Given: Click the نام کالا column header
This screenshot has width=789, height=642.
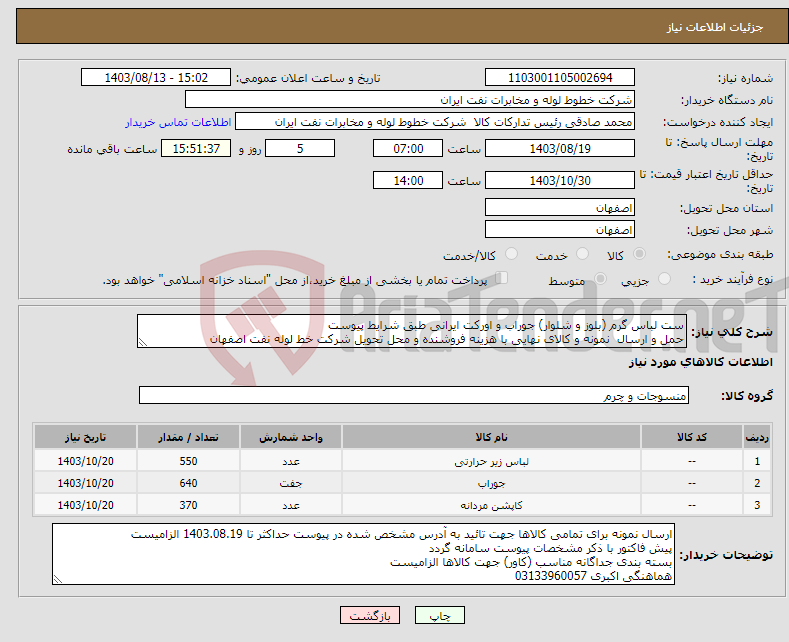Looking at the screenshot, I should point(491,437).
